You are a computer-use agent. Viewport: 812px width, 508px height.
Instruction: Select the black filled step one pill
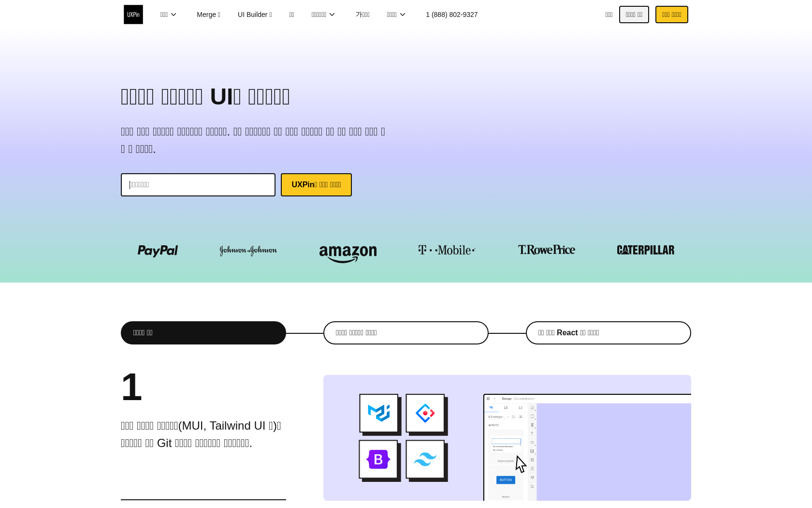click(x=203, y=333)
